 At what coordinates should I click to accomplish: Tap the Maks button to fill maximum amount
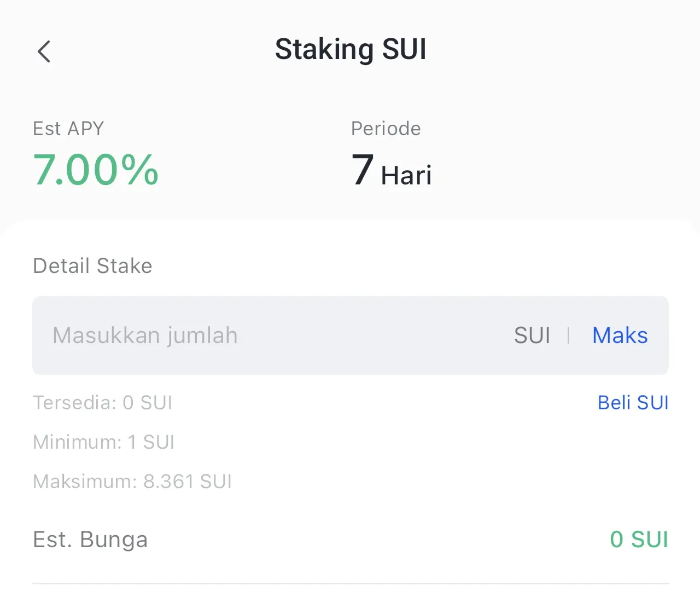coord(620,335)
